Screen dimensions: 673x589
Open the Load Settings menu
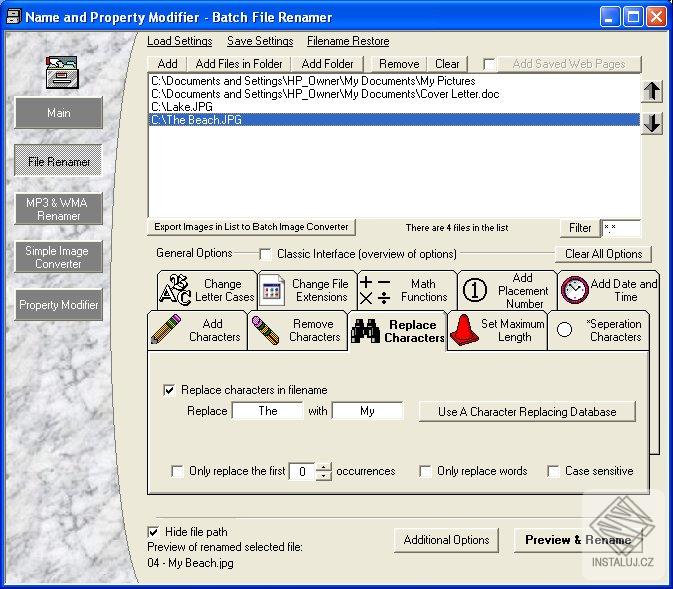click(x=179, y=41)
